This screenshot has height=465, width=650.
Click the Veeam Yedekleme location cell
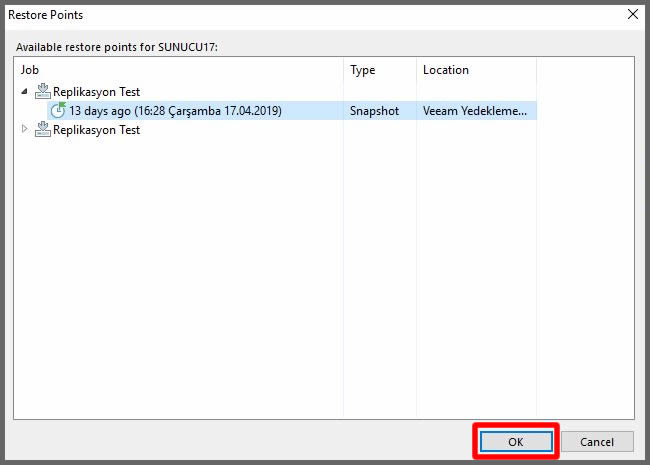point(475,111)
